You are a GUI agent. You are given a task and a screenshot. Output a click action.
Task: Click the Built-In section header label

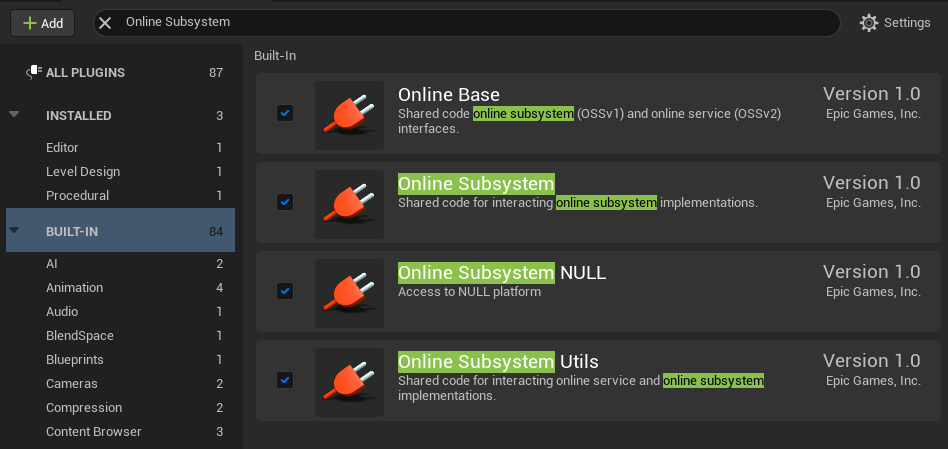[275, 56]
